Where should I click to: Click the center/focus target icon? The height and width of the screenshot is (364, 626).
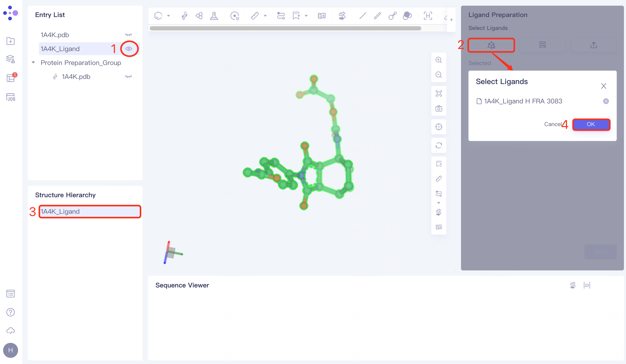click(x=439, y=127)
